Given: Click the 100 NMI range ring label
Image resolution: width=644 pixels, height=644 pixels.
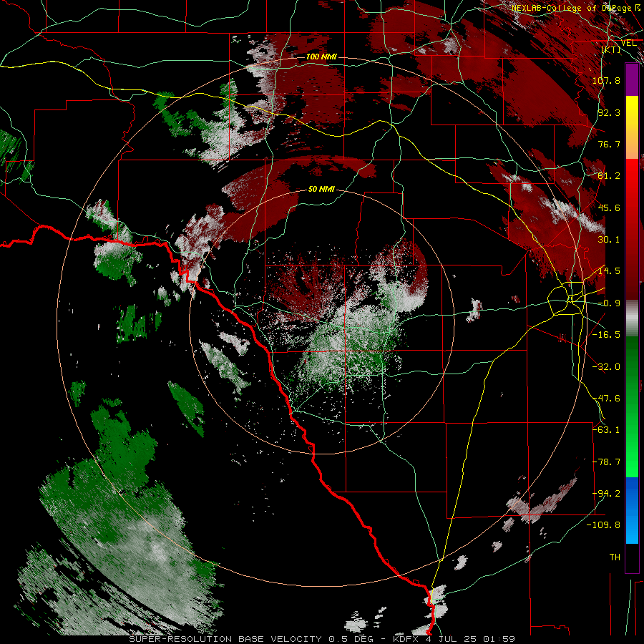Looking at the screenshot, I should coord(321,57).
